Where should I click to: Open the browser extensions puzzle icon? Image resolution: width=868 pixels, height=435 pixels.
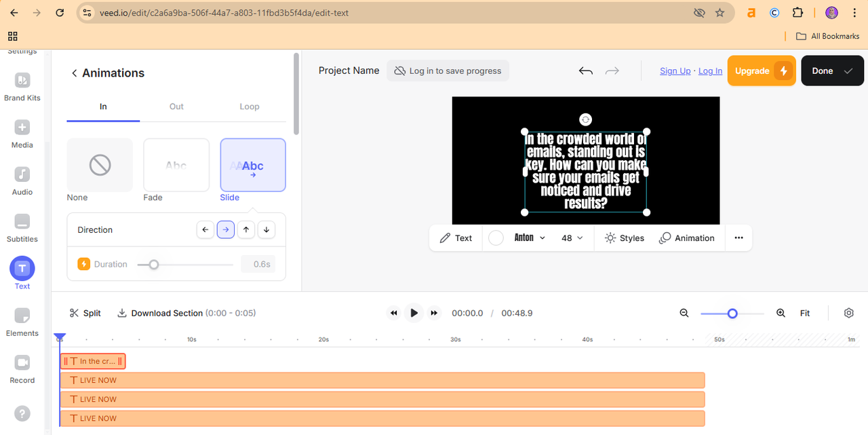tap(797, 13)
